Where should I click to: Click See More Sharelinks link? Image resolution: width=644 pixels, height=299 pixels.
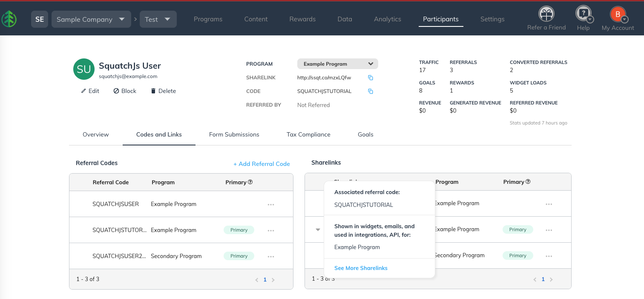click(x=361, y=268)
